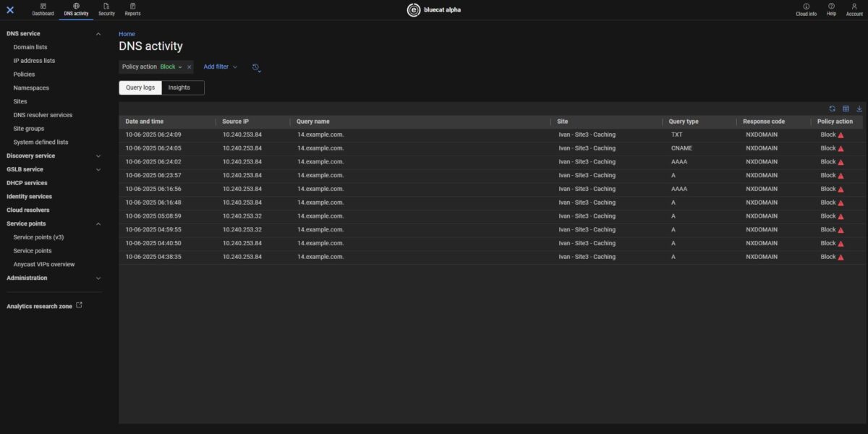Switch to the Insights tab
Viewport: 868px width, 434px height.
point(181,87)
